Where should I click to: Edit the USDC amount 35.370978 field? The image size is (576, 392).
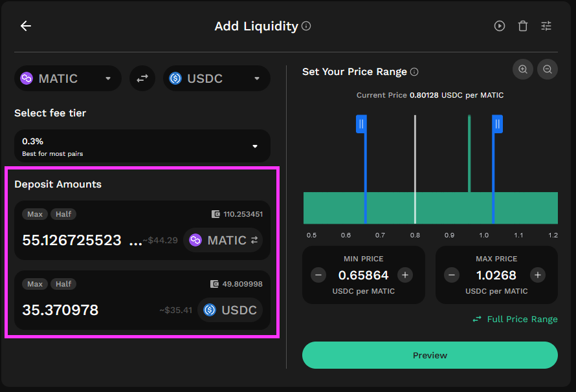(60, 310)
